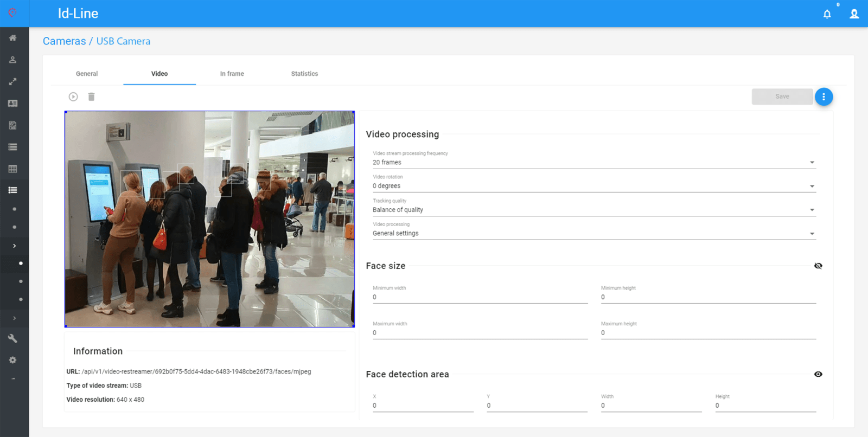
Task: Click the wrench tools icon in sidebar
Action: 12,338
